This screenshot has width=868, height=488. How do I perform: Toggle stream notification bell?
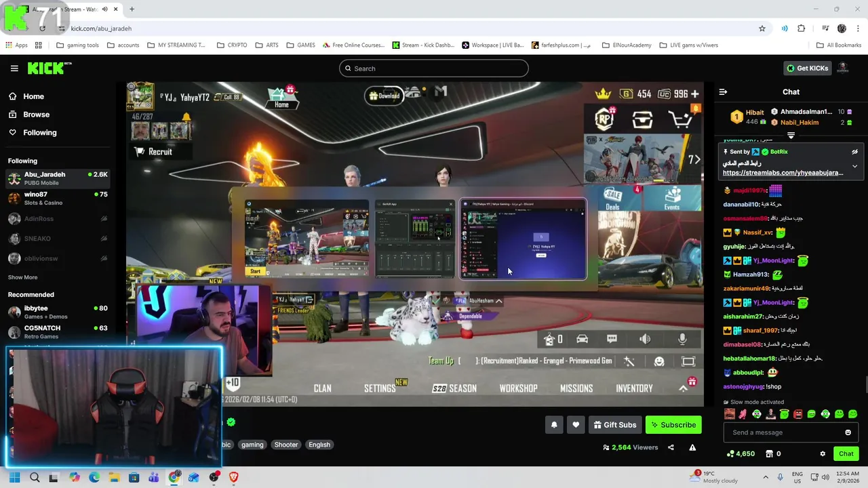click(554, 425)
